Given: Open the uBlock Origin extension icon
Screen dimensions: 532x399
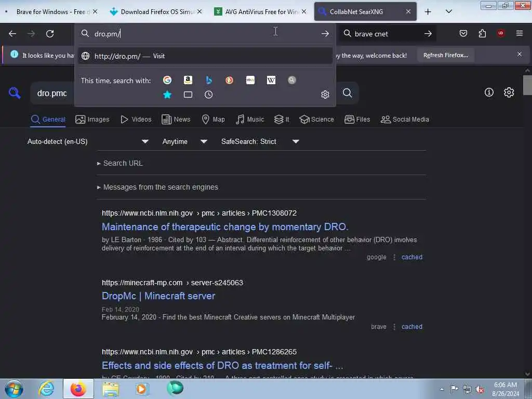Looking at the screenshot, I should 501,33.
